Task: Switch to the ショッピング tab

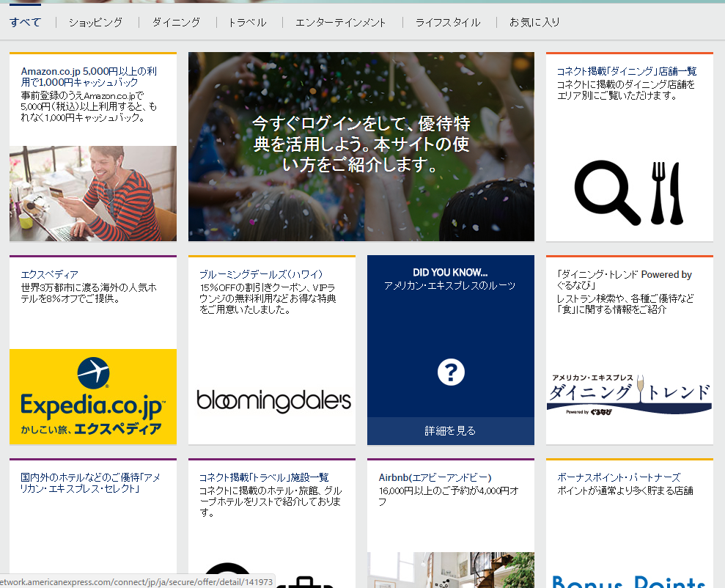Action: click(x=96, y=22)
